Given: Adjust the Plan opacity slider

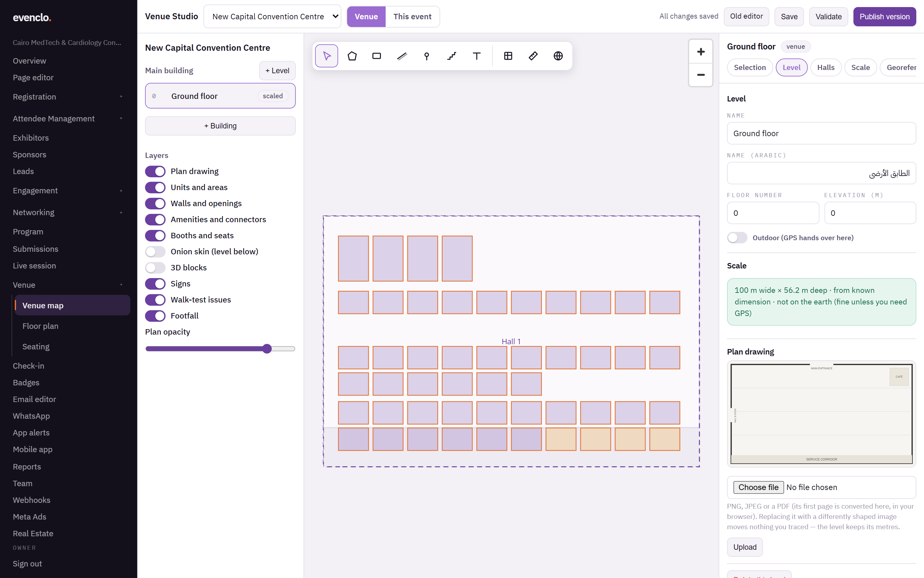Looking at the screenshot, I should click(x=220, y=349).
